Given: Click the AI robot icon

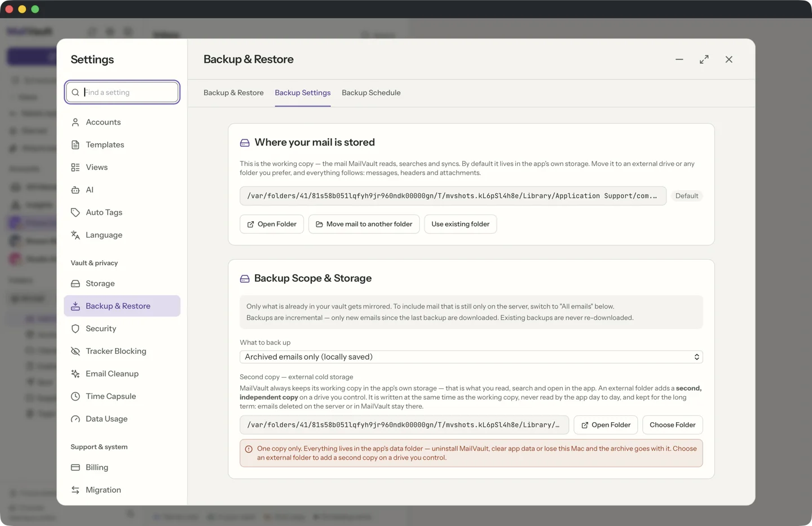Looking at the screenshot, I should tap(76, 190).
